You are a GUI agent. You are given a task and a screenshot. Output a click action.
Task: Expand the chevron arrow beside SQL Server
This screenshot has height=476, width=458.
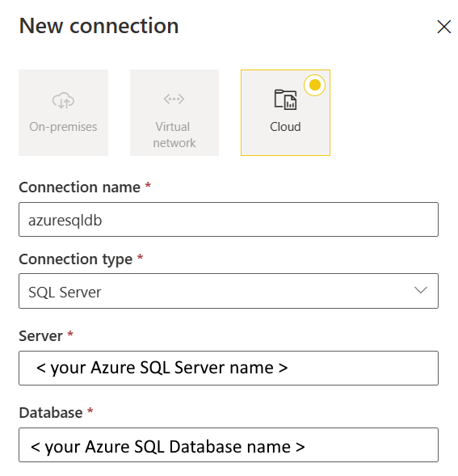tap(421, 290)
